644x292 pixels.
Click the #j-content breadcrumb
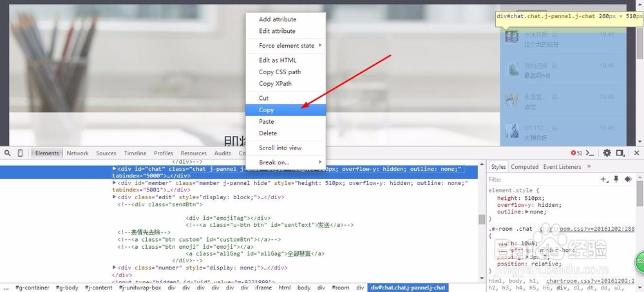coord(99,287)
